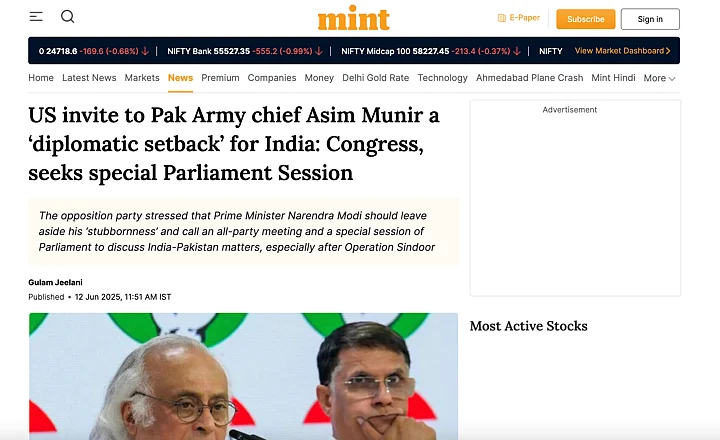Click the mint logo
This screenshot has height=440, width=720.
point(354,18)
